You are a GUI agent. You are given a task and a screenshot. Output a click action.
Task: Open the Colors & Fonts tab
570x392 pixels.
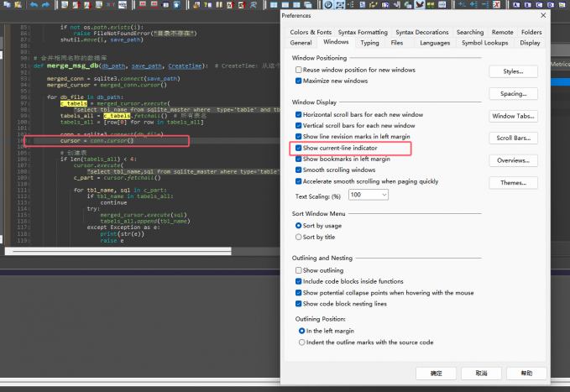pyautogui.click(x=311, y=32)
